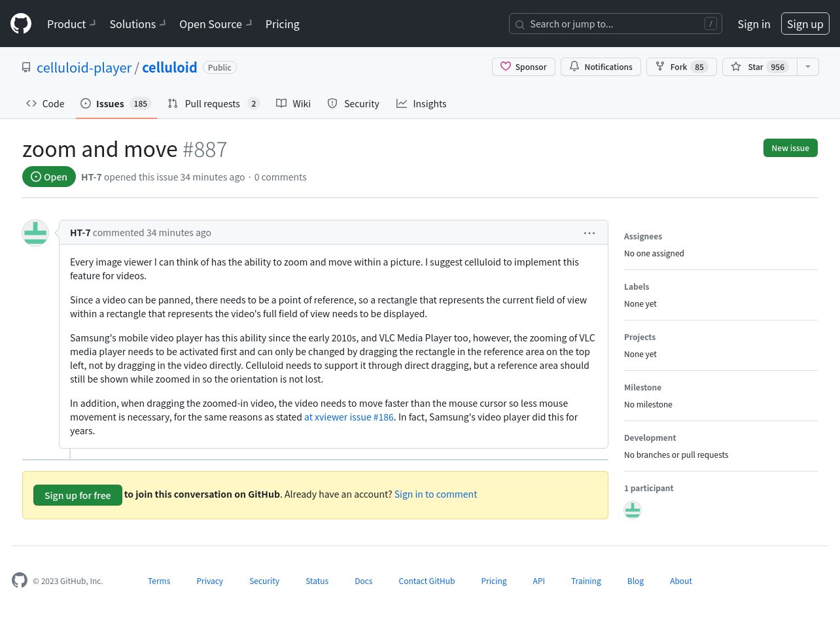Open the Open Source dropdown
The height and width of the screenshot is (620, 840).
215,24
